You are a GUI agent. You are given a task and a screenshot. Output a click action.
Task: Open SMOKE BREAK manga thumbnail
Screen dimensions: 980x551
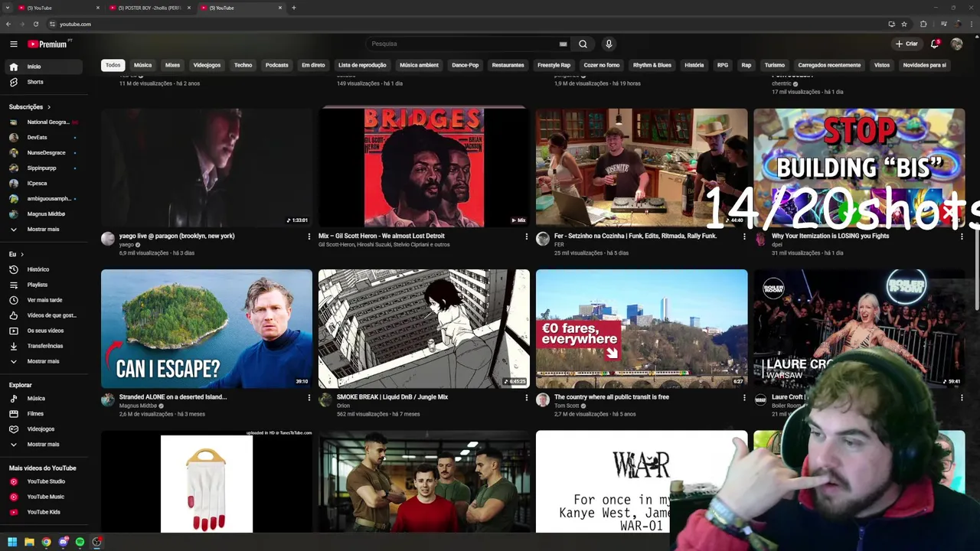point(424,328)
